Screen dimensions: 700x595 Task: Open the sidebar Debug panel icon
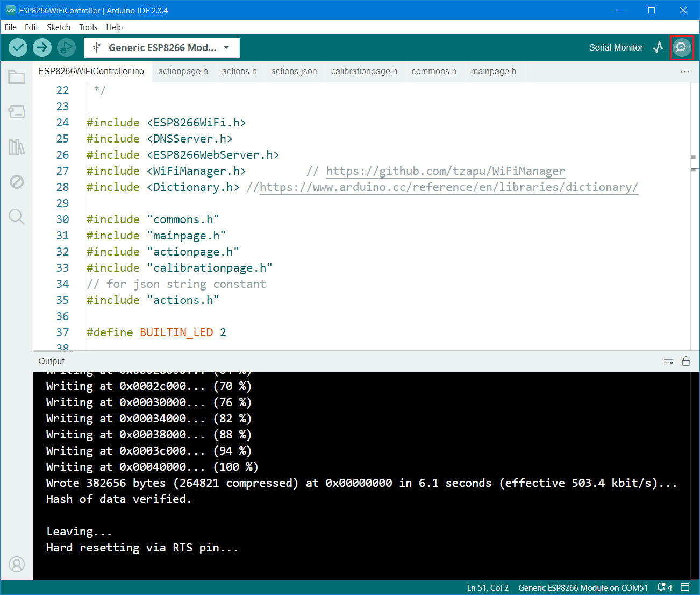[17, 182]
